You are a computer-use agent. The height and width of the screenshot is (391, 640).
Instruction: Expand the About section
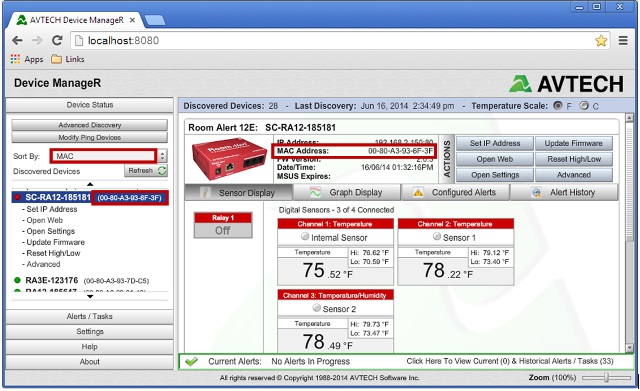pos(90,362)
